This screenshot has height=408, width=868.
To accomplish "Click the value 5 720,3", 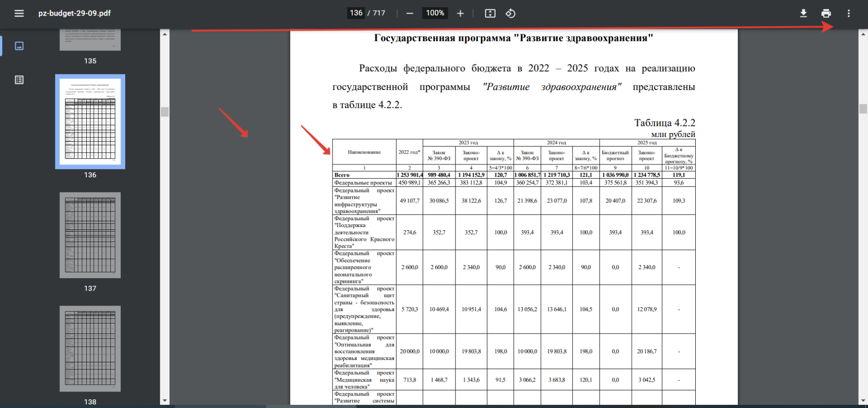I will [410, 309].
